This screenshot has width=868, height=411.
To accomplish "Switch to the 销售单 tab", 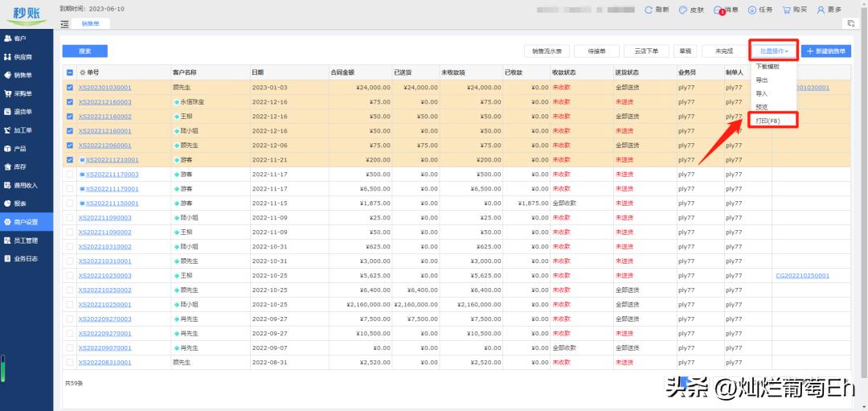I will (x=90, y=24).
